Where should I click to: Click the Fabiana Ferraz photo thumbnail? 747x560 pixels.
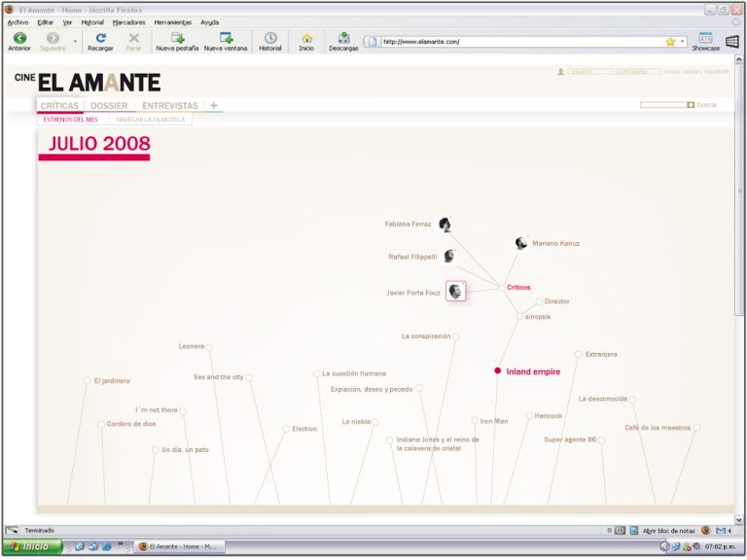445,225
